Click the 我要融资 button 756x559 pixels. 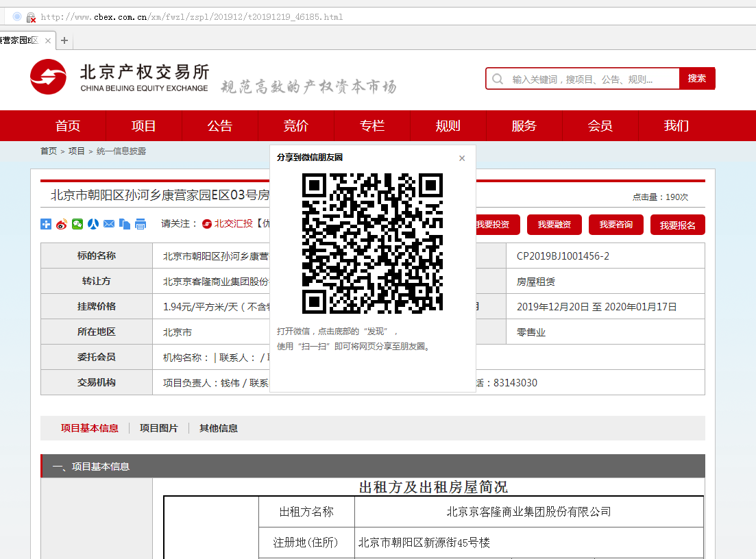pyautogui.click(x=554, y=225)
